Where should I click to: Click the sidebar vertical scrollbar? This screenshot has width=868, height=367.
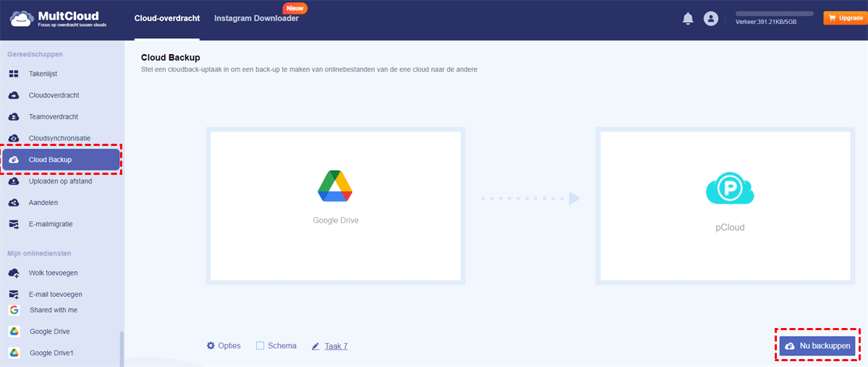122,348
